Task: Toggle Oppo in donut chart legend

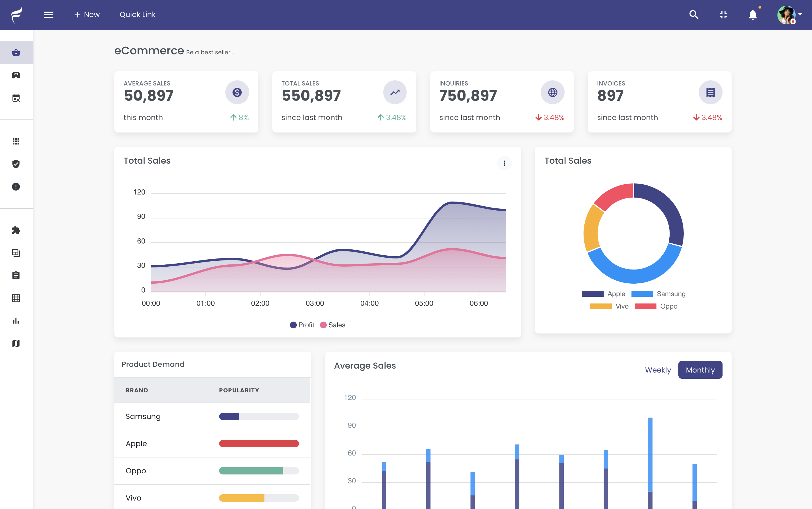Action: [x=656, y=306]
